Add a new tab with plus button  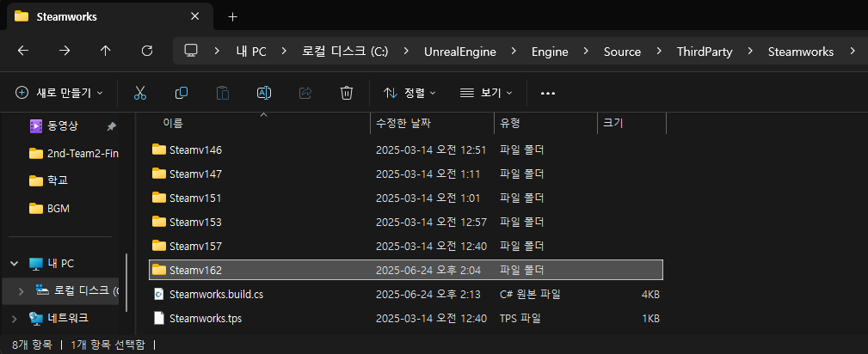click(233, 16)
